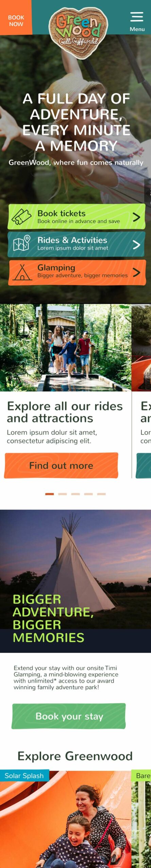Select the last carousel slide indicator
The height and width of the screenshot is (868, 151).
[101, 494]
